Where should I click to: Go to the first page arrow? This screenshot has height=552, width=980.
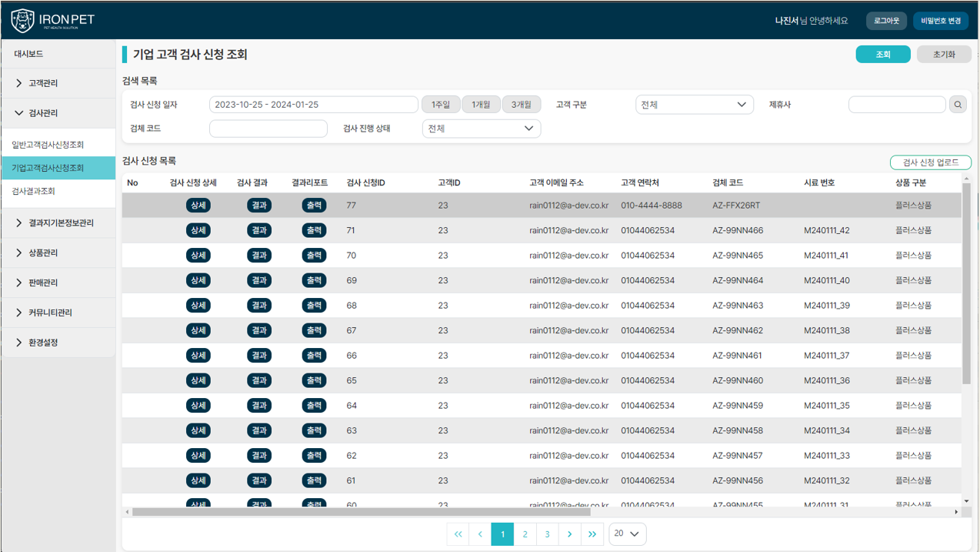[x=458, y=534]
